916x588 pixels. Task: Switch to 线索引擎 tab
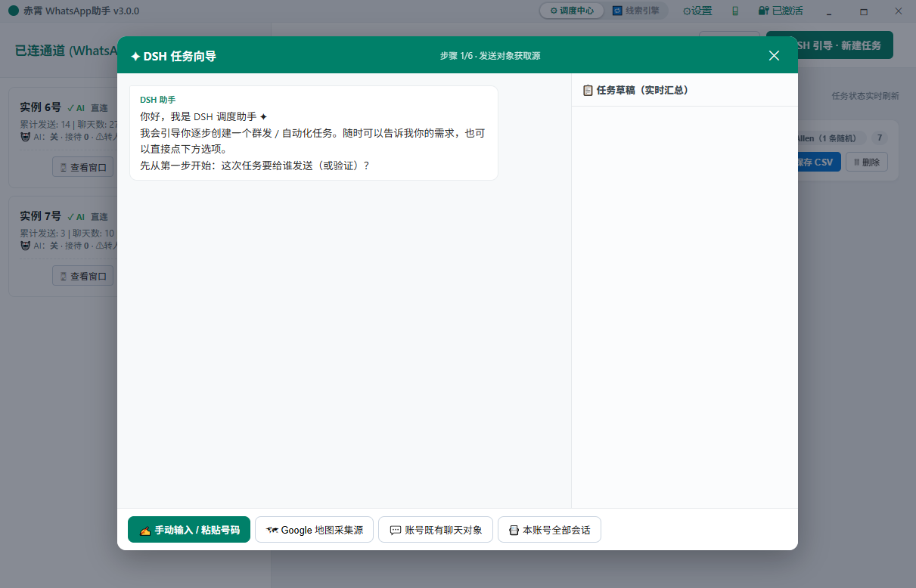pos(636,11)
